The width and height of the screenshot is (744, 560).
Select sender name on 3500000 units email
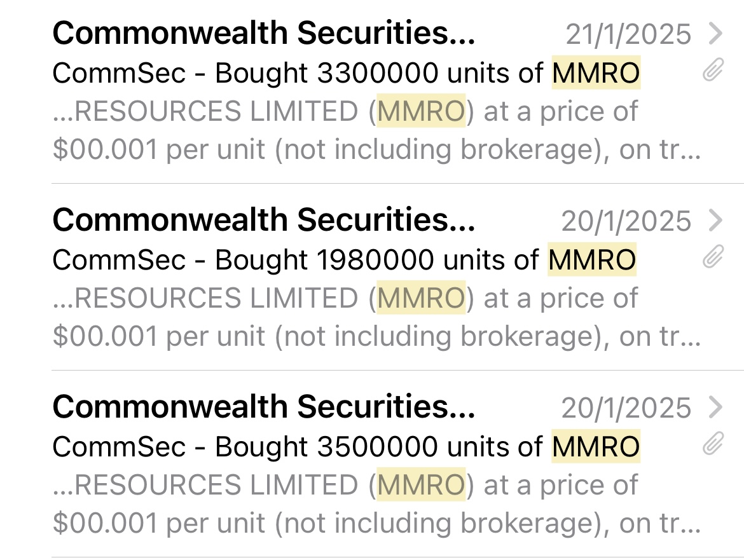click(x=263, y=407)
